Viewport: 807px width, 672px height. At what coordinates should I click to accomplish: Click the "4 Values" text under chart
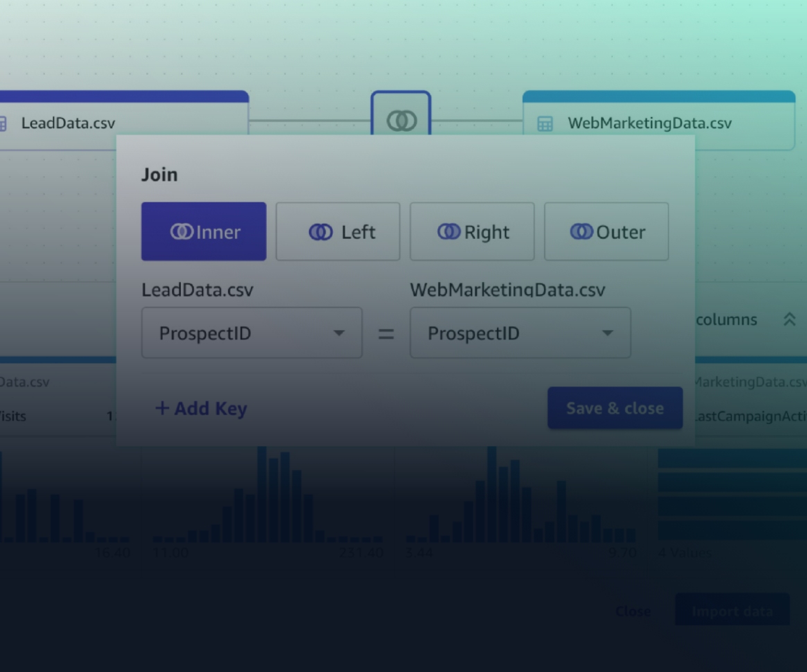click(685, 554)
